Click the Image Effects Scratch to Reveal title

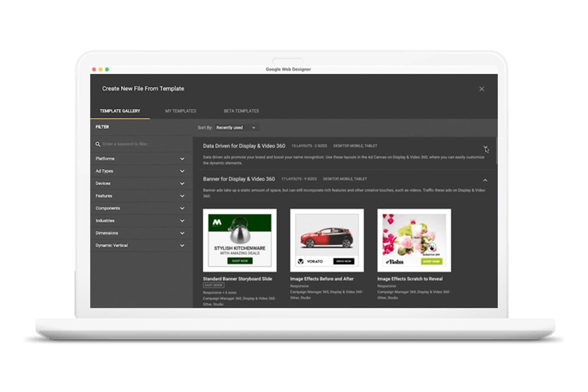pyautogui.click(x=410, y=279)
